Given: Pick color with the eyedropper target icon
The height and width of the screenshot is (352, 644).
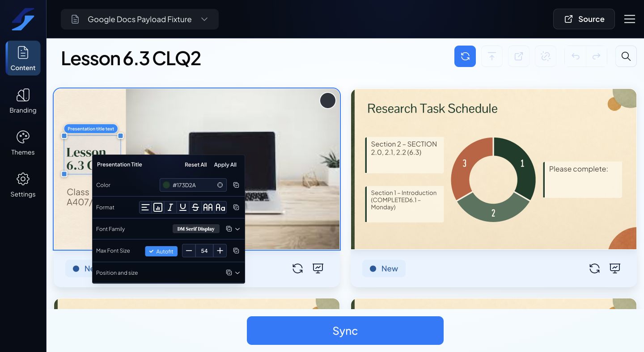Looking at the screenshot, I should pyautogui.click(x=220, y=185).
